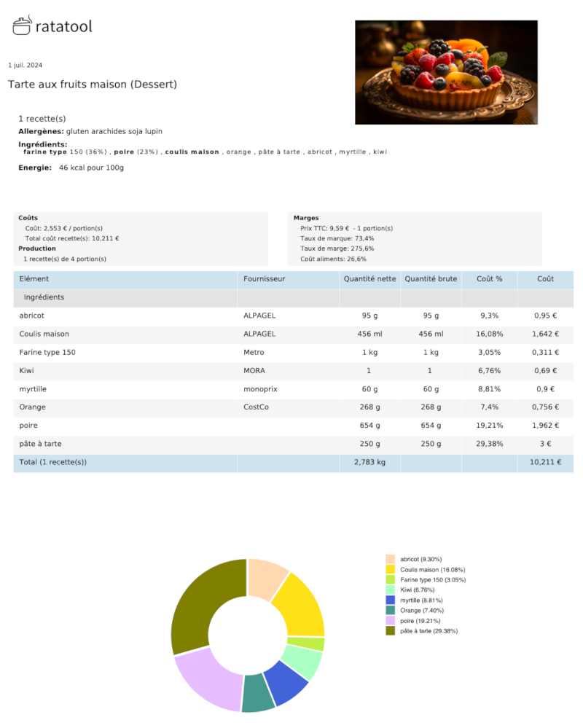Image resolution: width=583 pixels, height=728 pixels.
Task: Click the Quantité nette column header
Action: click(369, 278)
